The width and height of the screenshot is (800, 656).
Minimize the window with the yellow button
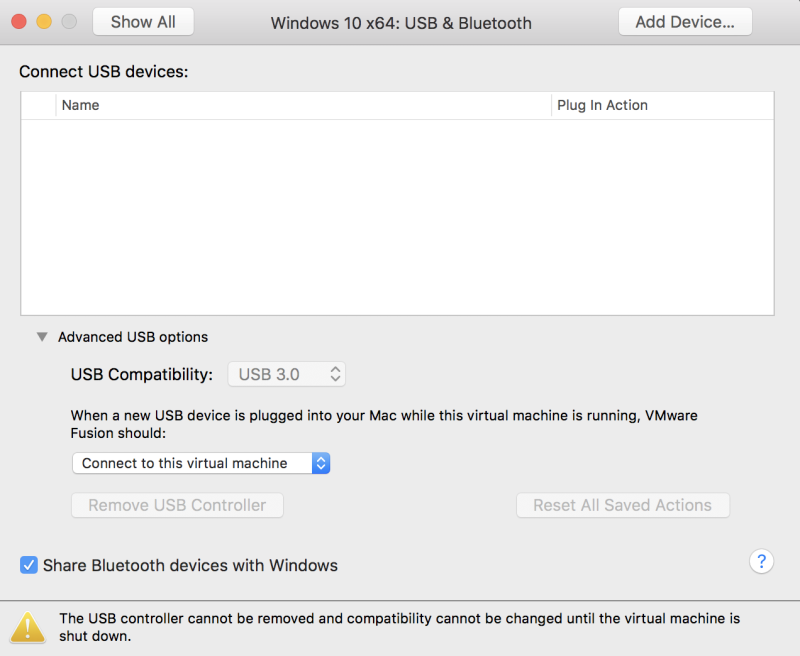pyautogui.click(x=44, y=22)
